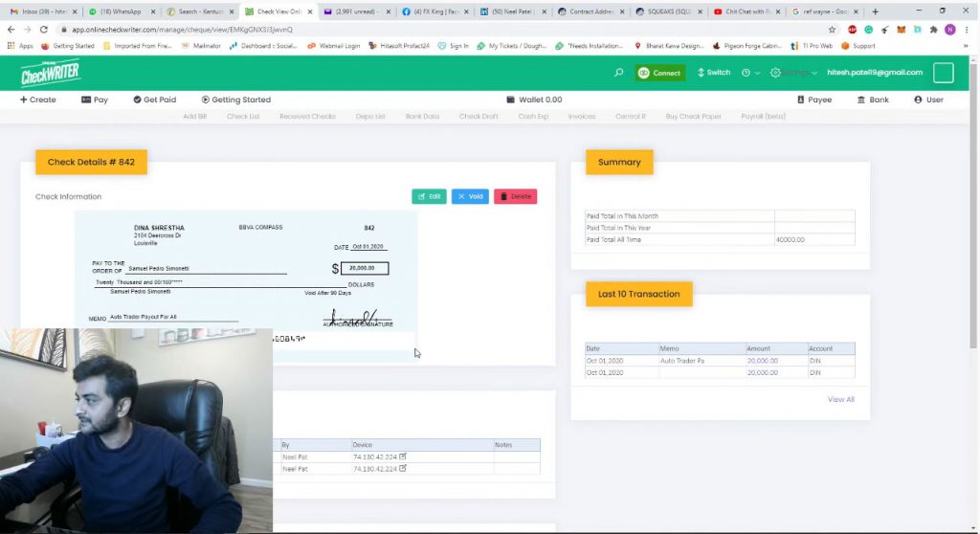
Task: Open the Check List tab
Action: pos(243,117)
